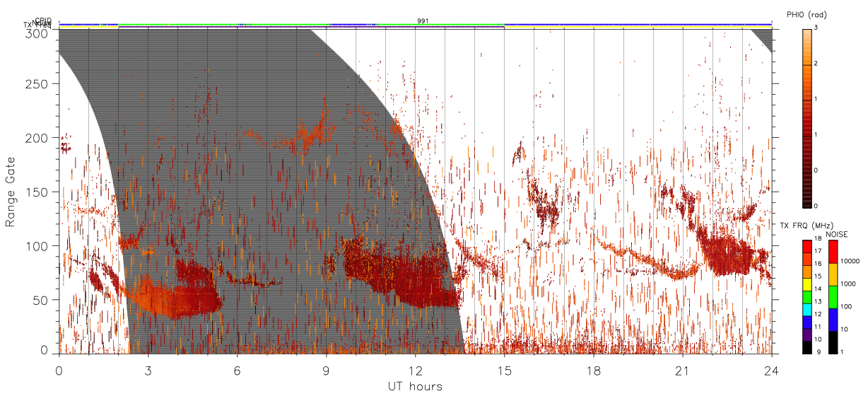Click x-axis tick label "21"
868x401 pixels.
[x=683, y=371]
